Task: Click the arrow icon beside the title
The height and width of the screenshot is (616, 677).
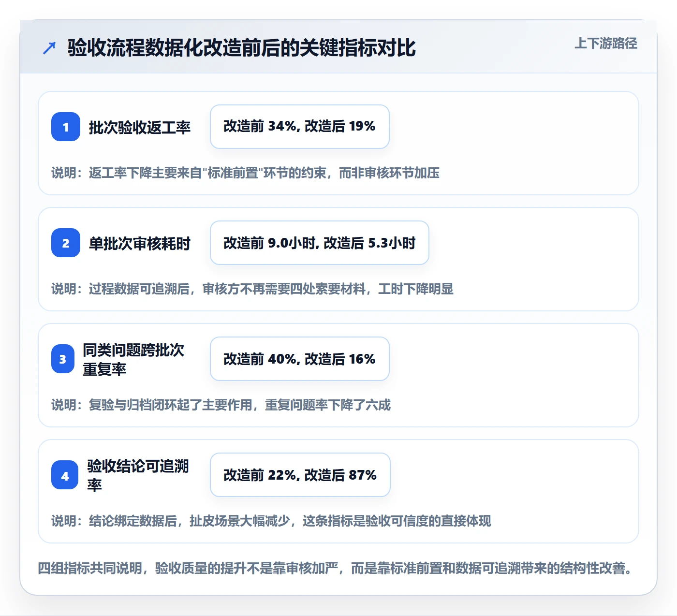Action: (x=49, y=48)
